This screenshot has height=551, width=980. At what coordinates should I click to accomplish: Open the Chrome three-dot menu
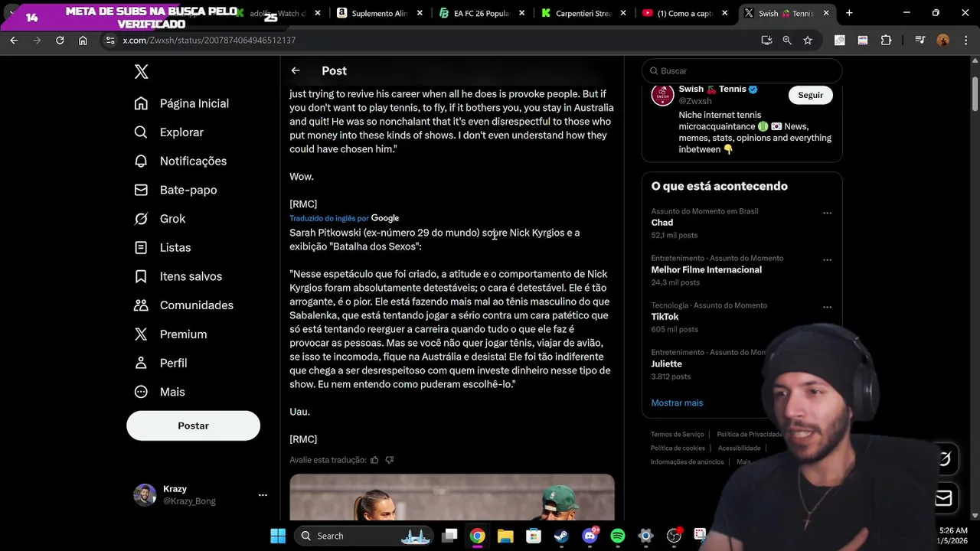tap(966, 40)
